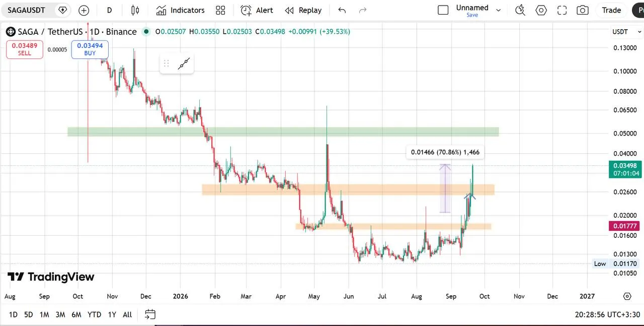This screenshot has height=326, width=644.
Task: Open the candlestick chart style selector
Action: pos(135,10)
